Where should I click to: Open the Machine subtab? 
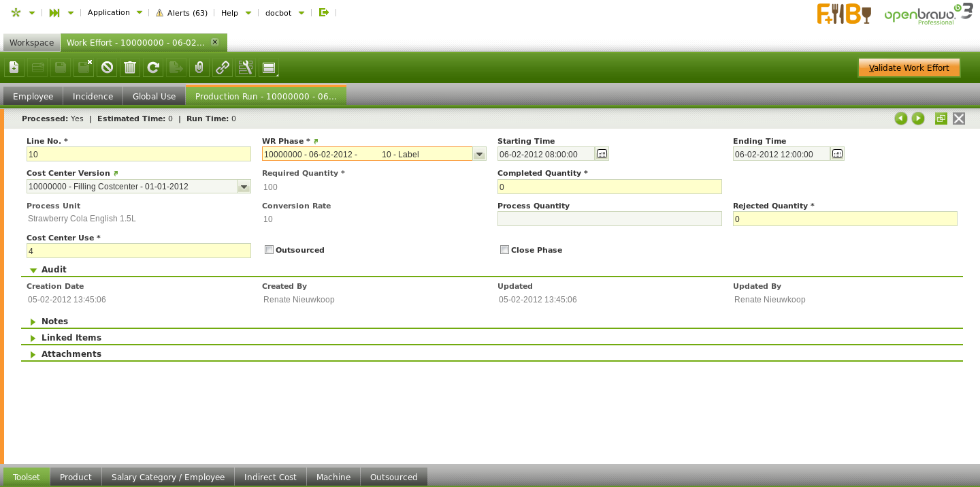point(333,477)
